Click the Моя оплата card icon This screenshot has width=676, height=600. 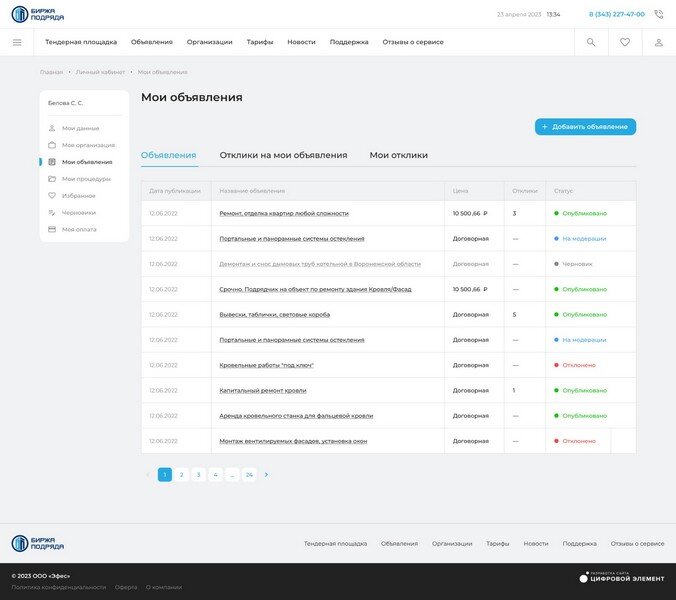pyautogui.click(x=52, y=229)
